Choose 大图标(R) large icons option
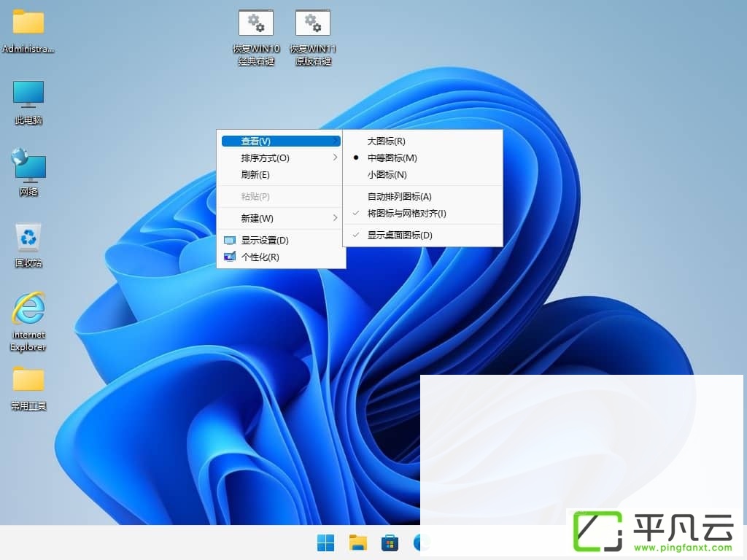 [422, 141]
